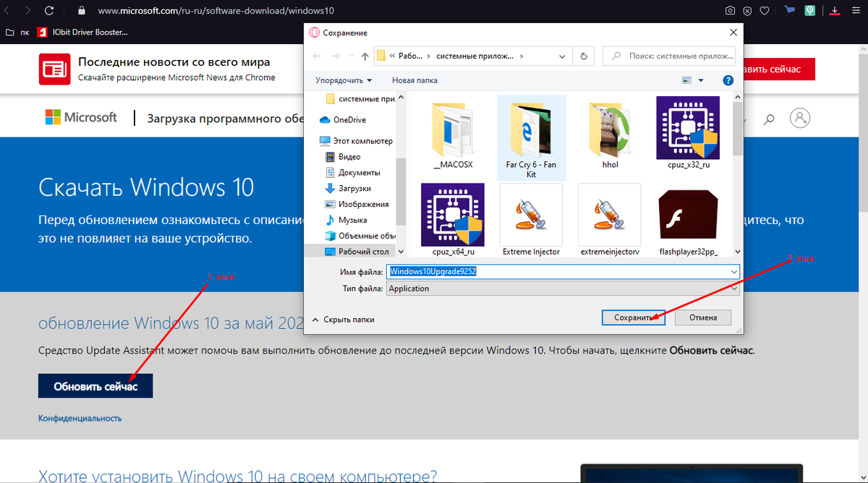Image resolution: width=868 pixels, height=483 pixels.
Task: Open the view options dropdown arrow
Action: pos(701,80)
